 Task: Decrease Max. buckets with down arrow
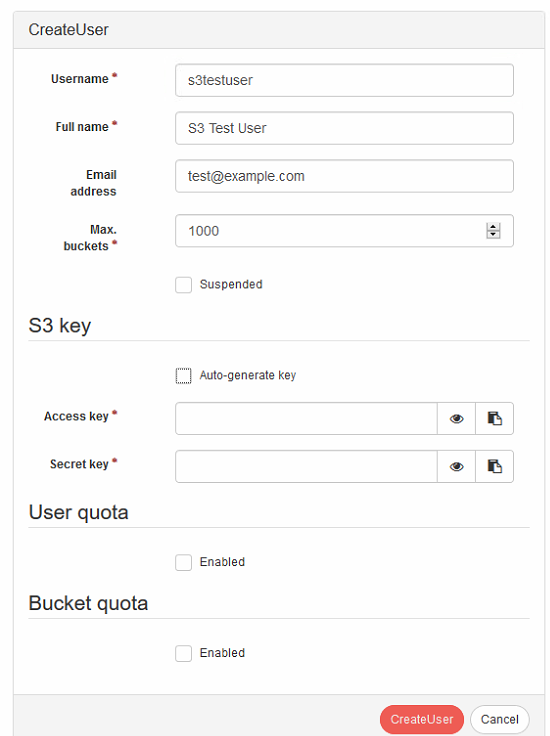click(493, 234)
